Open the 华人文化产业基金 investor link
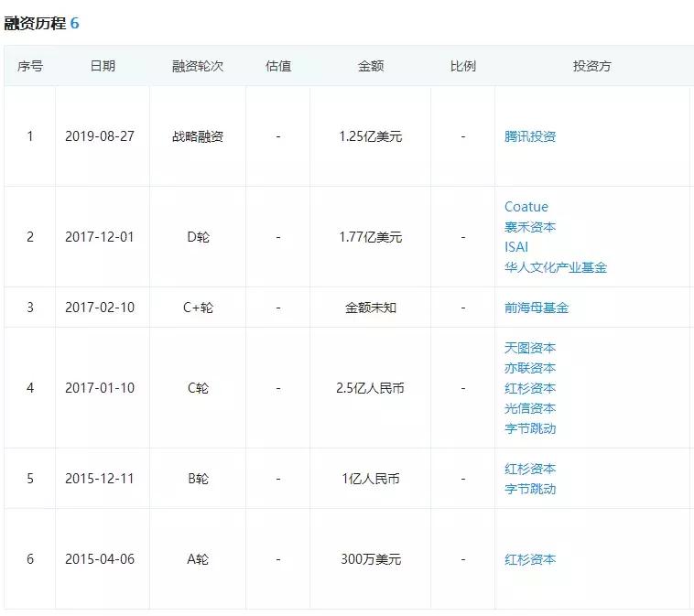694x616 pixels. coord(556,267)
